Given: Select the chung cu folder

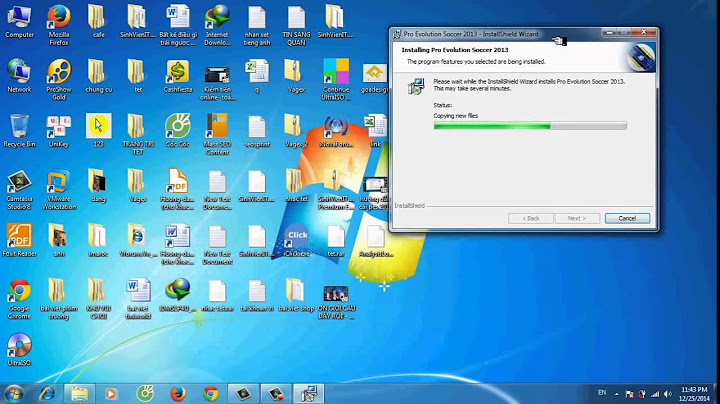Looking at the screenshot, I should click(x=98, y=76).
